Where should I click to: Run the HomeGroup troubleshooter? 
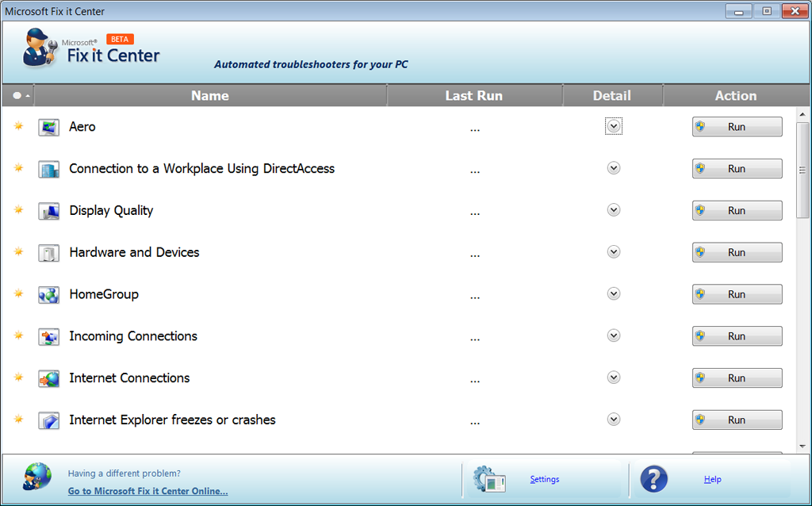pos(737,295)
